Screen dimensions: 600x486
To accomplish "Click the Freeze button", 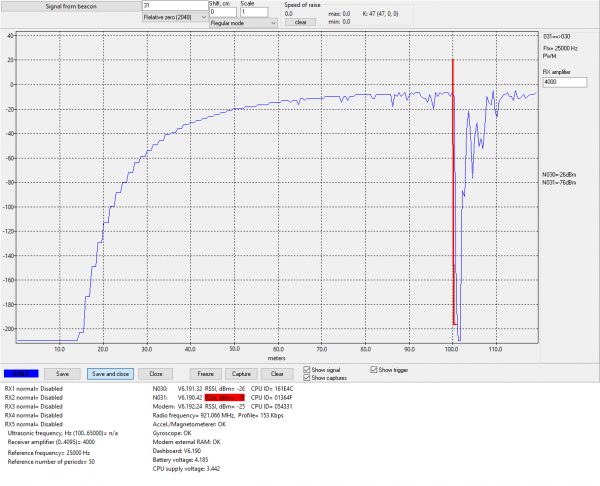I will tap(205, 374).
